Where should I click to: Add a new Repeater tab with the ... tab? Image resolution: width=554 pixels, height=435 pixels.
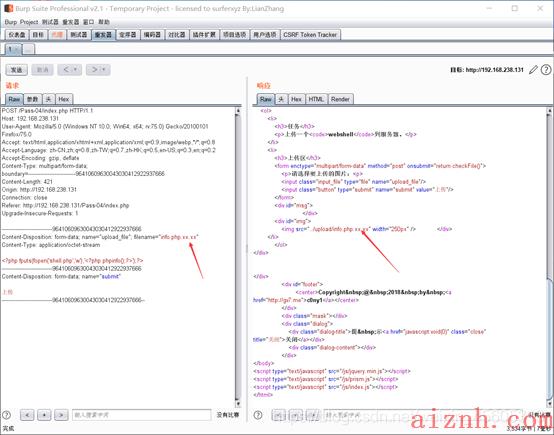pyautogui.click(x=29, y=49)
